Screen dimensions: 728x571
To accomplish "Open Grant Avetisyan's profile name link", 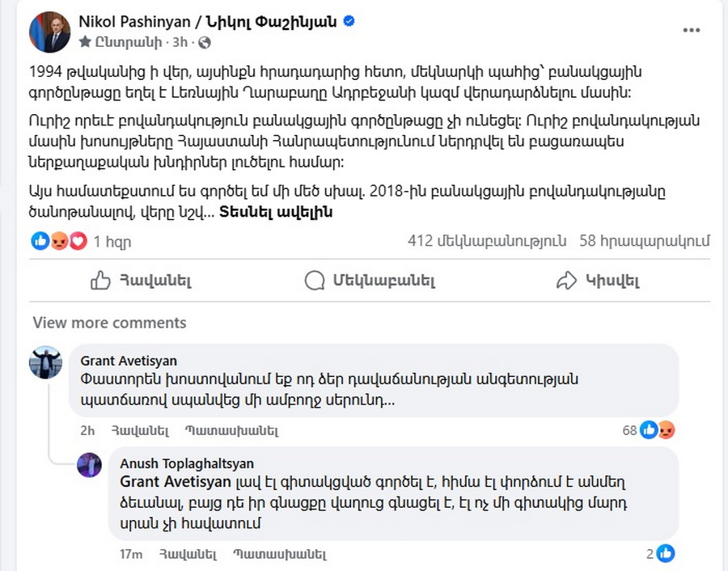I will coord(129,361).
